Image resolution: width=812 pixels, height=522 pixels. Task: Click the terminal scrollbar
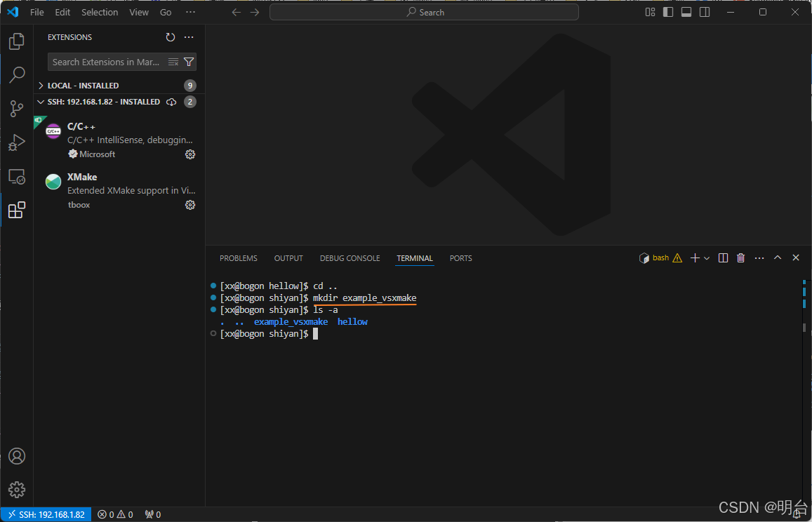(804, 327)
